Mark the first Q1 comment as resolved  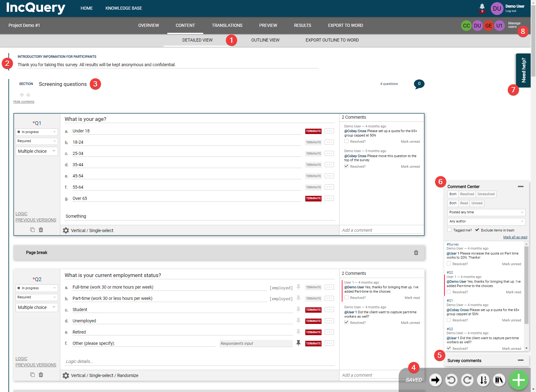pyautogui.click(x=346, y=141)
